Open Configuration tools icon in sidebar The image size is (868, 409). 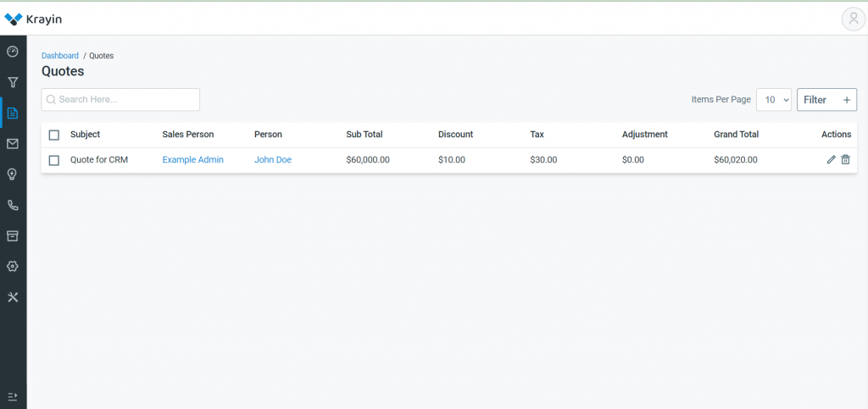pyautogui.click(x=13, y=297)
